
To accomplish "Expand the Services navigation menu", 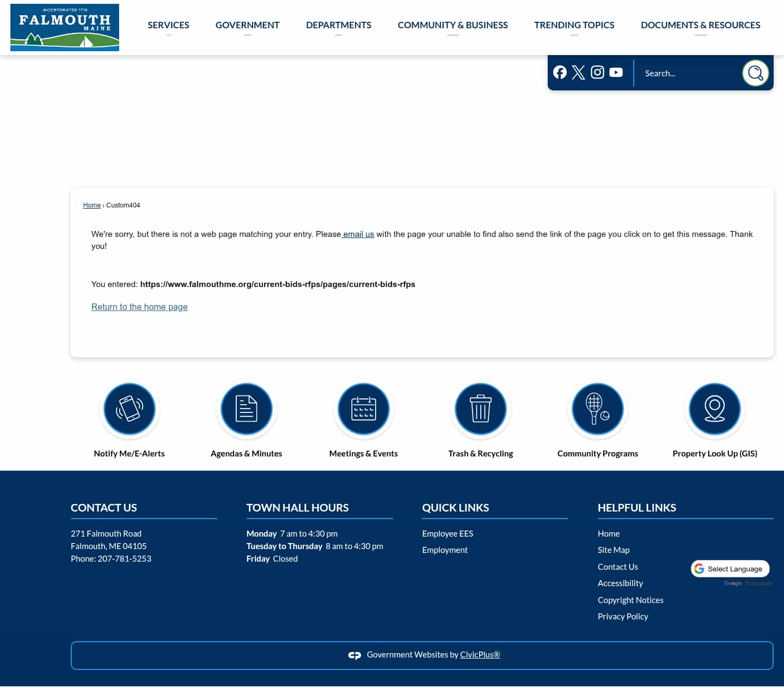I will point(168,25).
